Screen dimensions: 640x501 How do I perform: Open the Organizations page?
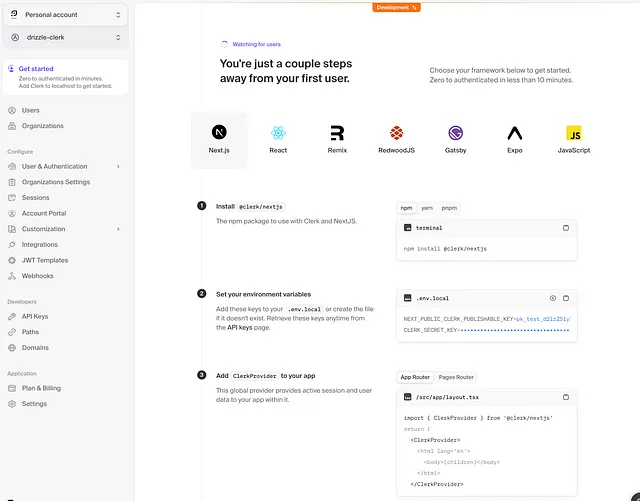[x=43, y=126]
